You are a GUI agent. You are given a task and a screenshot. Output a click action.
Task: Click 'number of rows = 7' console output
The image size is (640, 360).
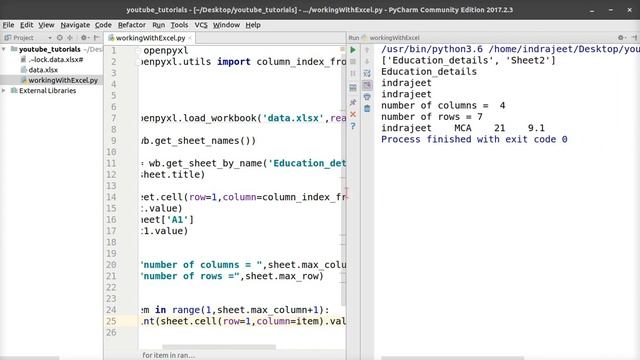pyautogui.click(x=432, y=117)
